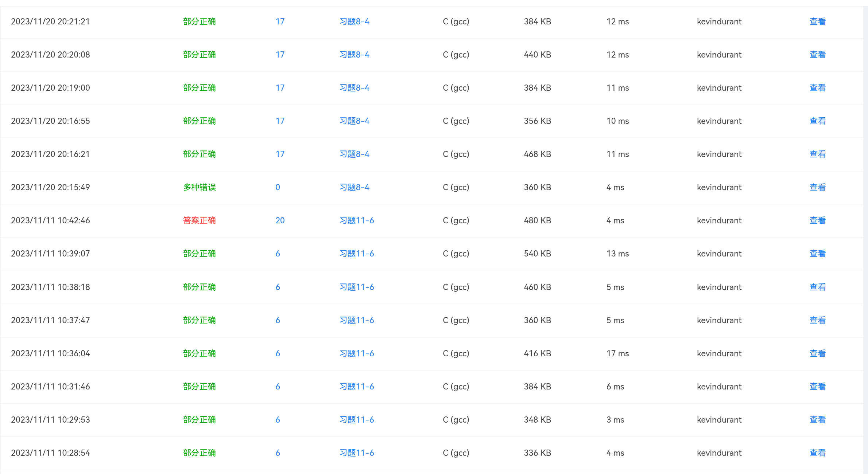Image resolution: width=868 pixels, height=474 pixels.
Task: Open 查看 for the 10:28:54 submission
Action: [817, 453]
